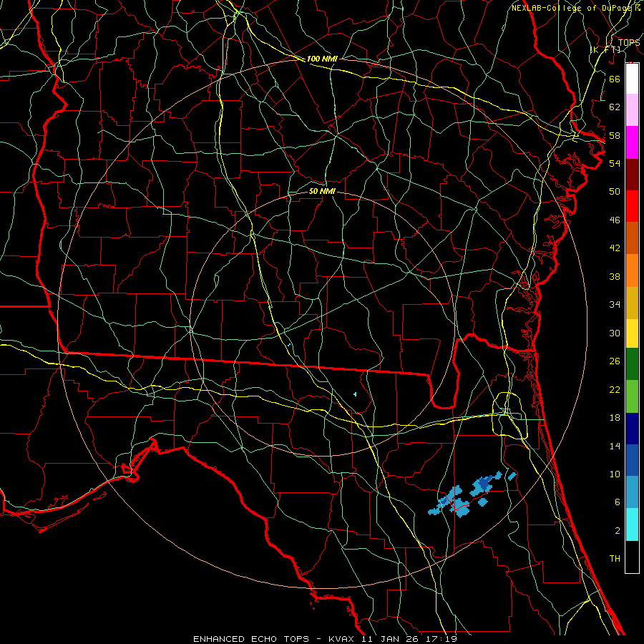Click the '66' legend value
The image size is (644, 644).
click(x=615, y=79)
